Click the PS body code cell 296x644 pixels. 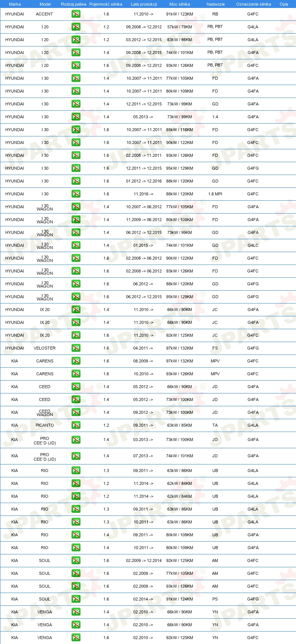[215, 599]
